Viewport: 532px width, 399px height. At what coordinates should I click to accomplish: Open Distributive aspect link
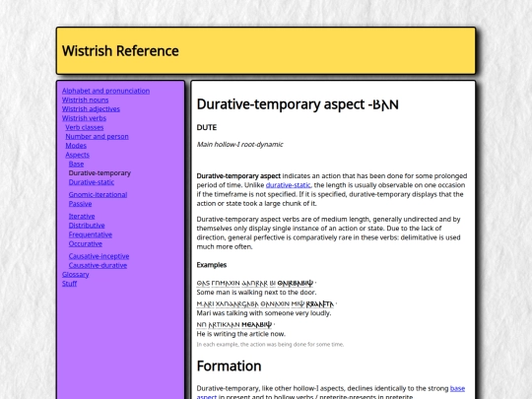[87, 226]
